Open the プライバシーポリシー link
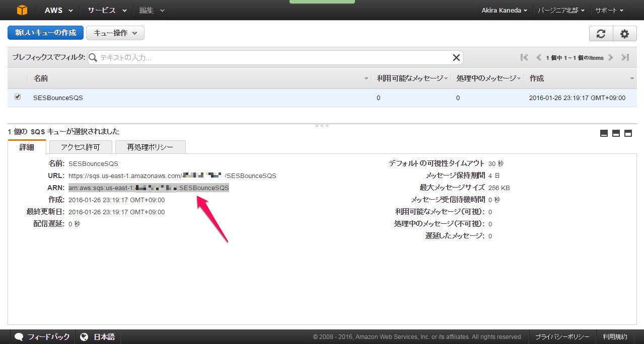The width and height of the screenshot is (644, 344). pyautogui.click(x=562, y=337)
